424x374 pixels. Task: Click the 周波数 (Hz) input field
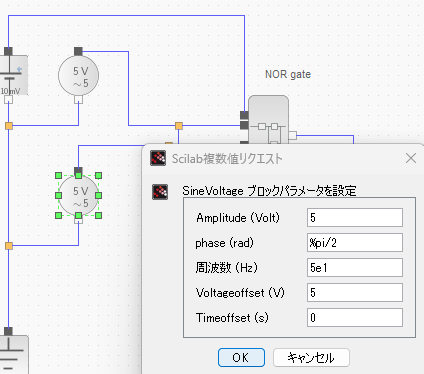[355, 268]
